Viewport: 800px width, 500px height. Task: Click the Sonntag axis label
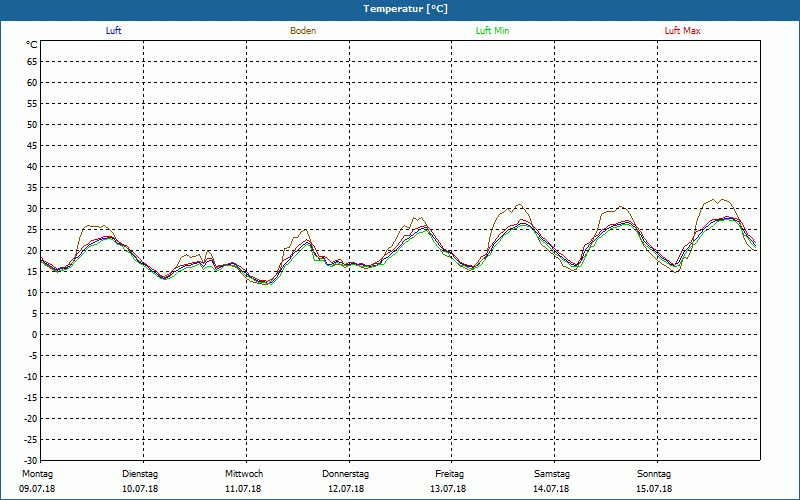[654, 474]
